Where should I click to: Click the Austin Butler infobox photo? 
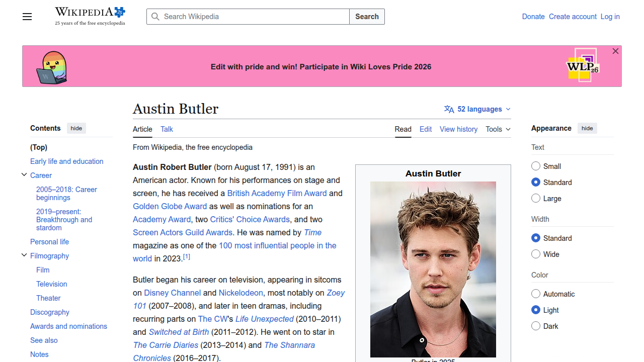433,269
